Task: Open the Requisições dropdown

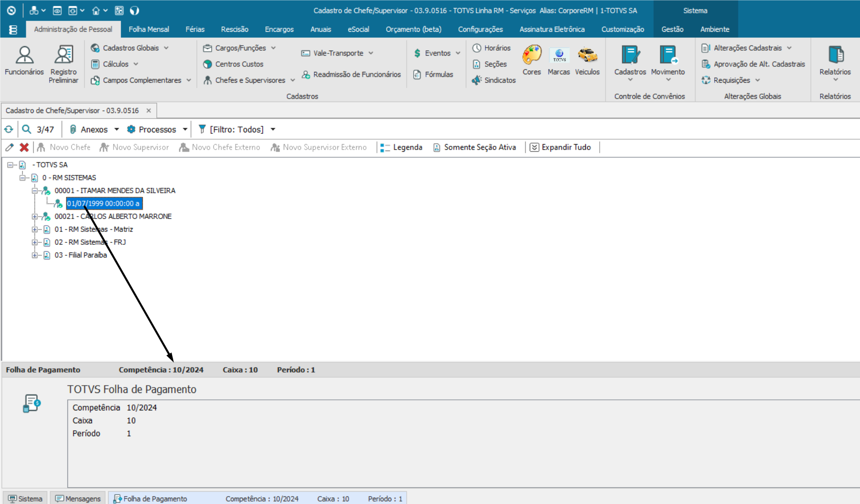Action: click(x=731, y=80)
